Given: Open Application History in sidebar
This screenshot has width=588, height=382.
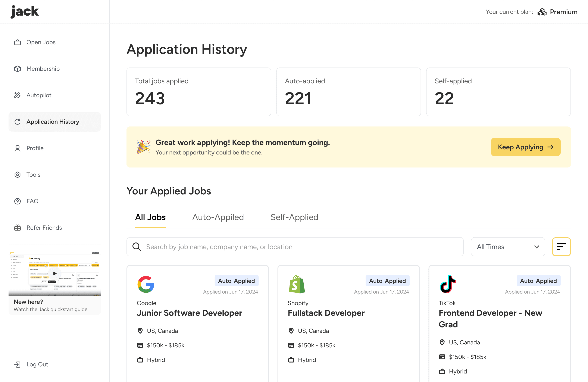Looking at the screenshot, I should (53, 122).
